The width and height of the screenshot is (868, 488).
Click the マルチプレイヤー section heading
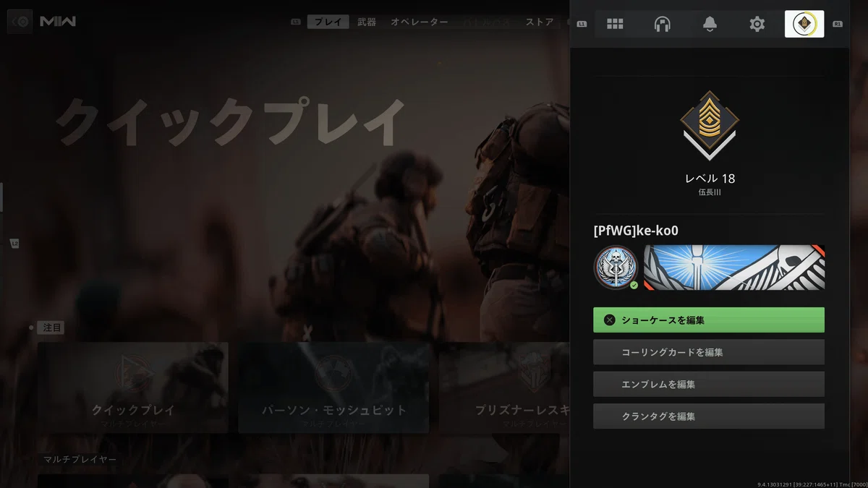pyautogui.click(x=80, y=459)
